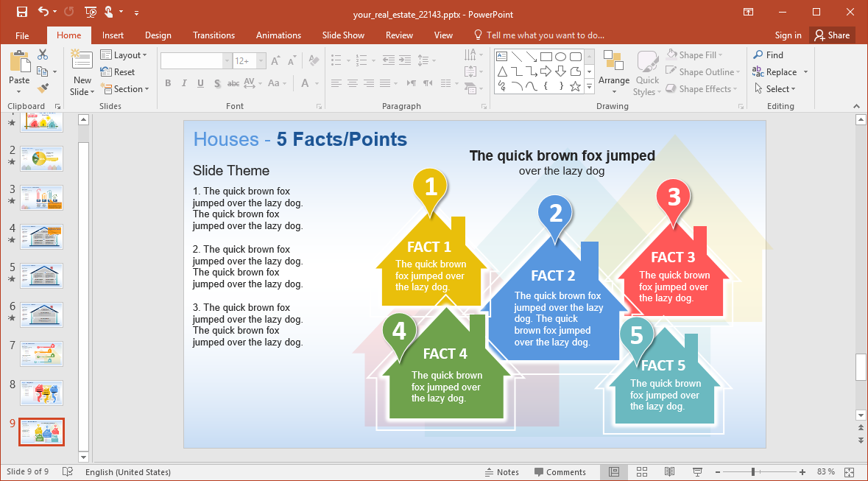868x481 pixels.
Task: Click the zoom slider handle
Action: click(x=752, y=471)
